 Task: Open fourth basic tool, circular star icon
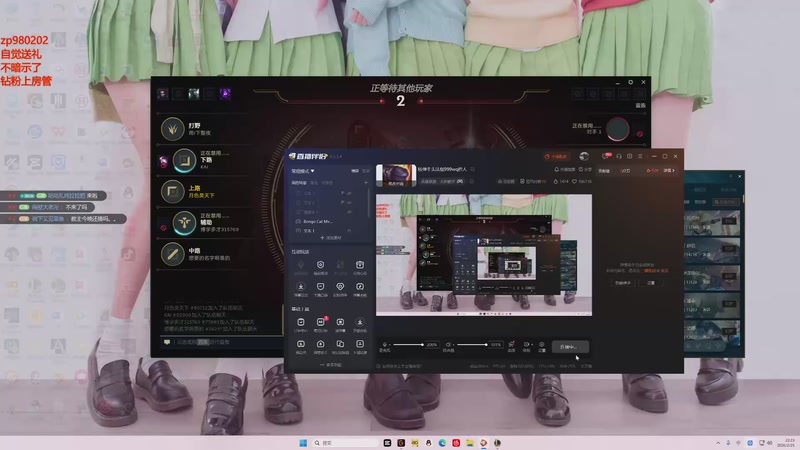click(x=360, y=324)
